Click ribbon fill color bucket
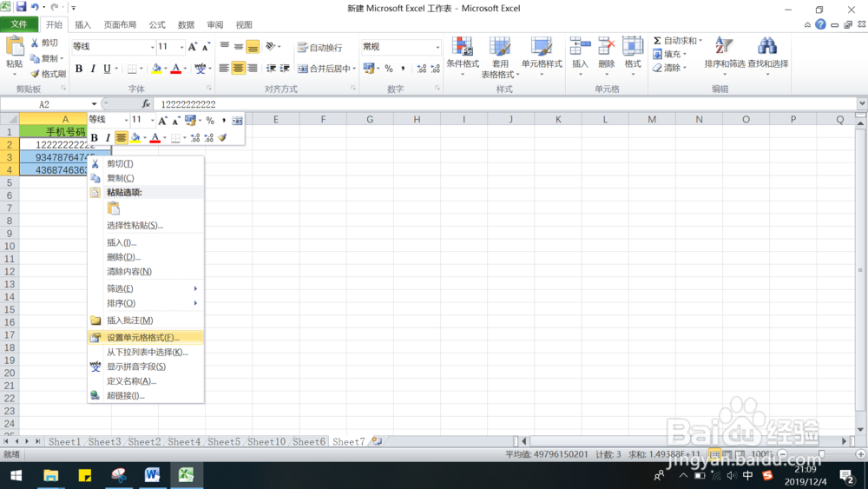The image size is (868, 489). (156, 69)
